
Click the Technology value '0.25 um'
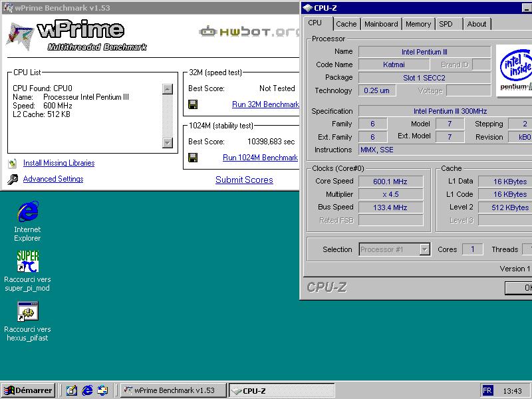point(377,90)
